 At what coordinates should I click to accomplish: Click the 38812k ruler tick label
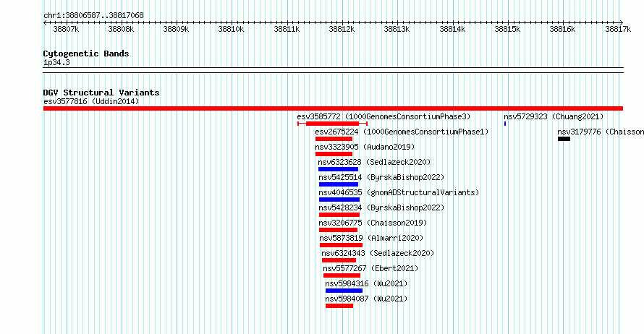[x=342, y=30]
